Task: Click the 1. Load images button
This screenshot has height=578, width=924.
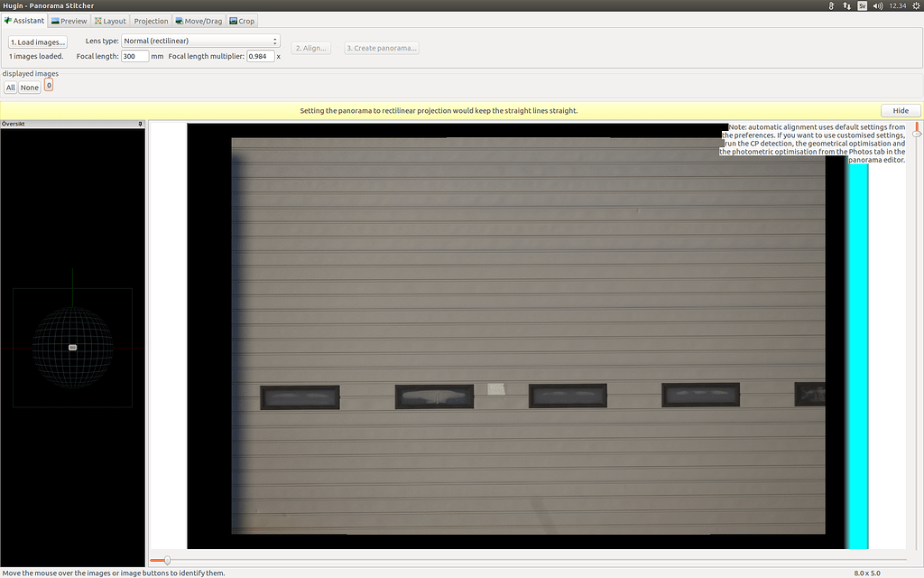Action: (37, 42)
